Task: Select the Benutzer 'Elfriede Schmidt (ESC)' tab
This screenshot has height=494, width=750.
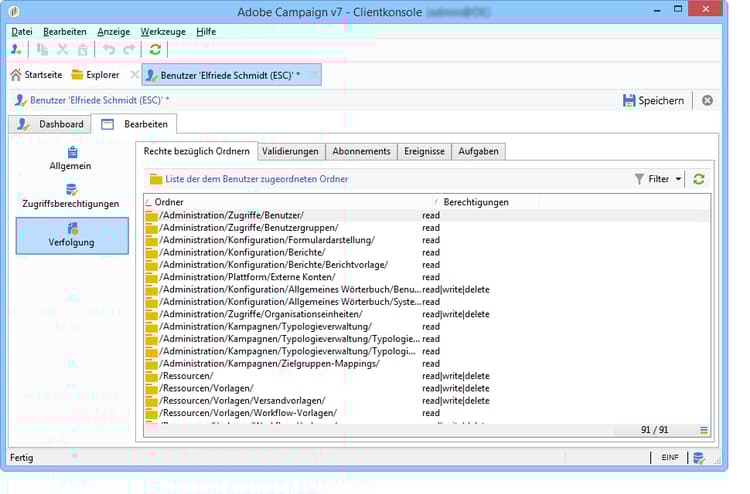Action: click(231, 75)
